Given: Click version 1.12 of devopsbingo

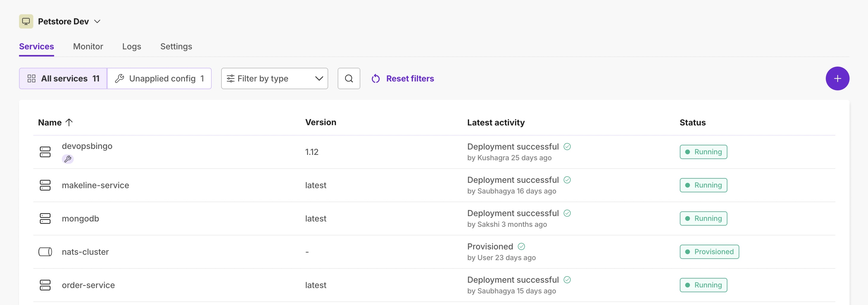Looking at the screenshot, I should click(312, 152).
